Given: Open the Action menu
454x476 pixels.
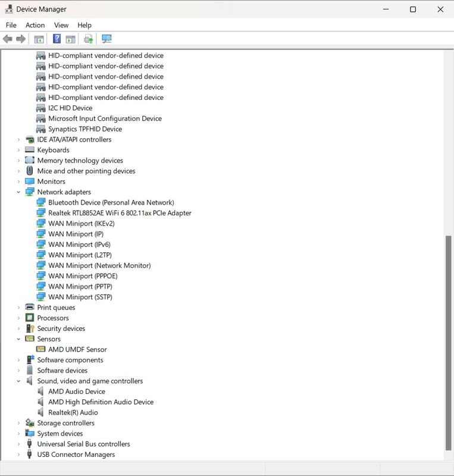Looking at the screenshot, I should [35, 25].
